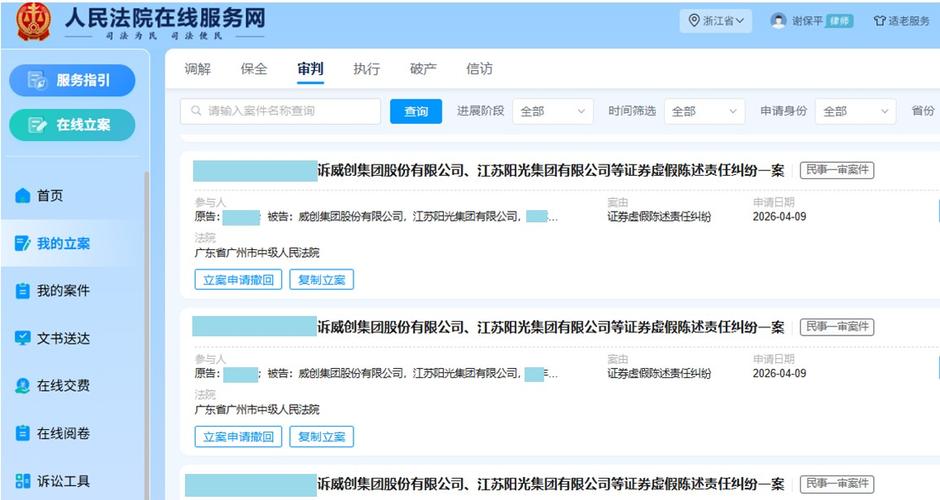940x500 pixels.
Task: Open 在线阅卷 in the sidebar
Action: [63, 433]
